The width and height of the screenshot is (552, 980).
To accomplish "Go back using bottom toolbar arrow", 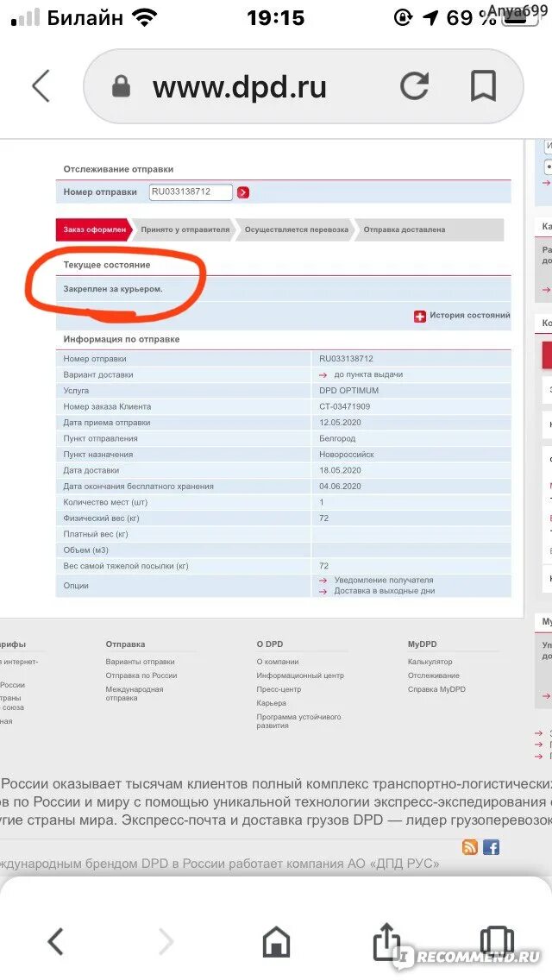I will point(56,940).
